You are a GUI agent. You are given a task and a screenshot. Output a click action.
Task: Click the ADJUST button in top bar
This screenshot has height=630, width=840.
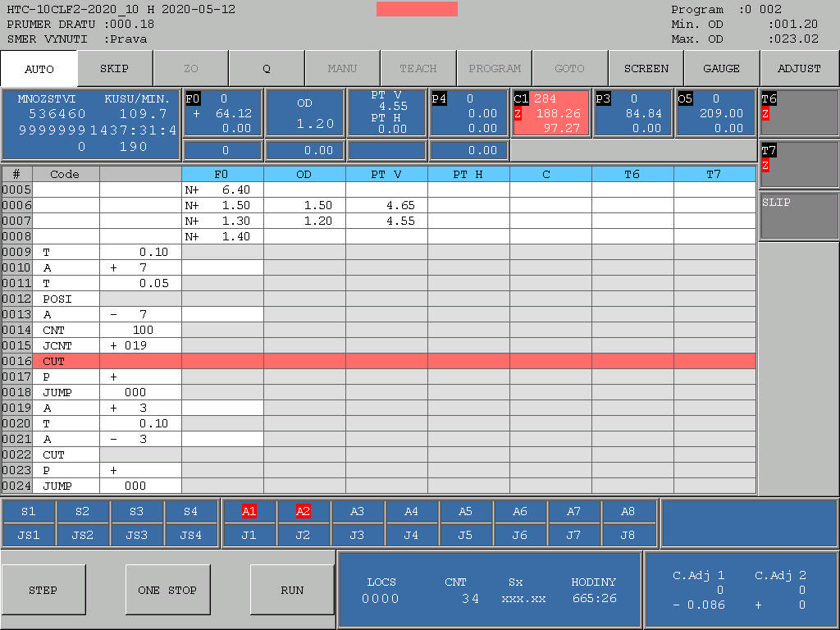[799, 69]
